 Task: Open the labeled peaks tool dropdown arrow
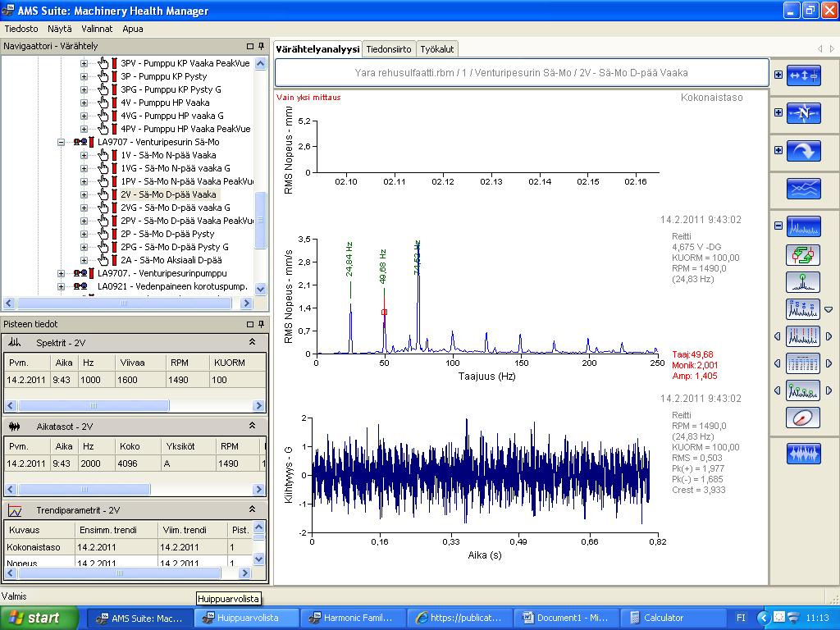pos(829,309)
